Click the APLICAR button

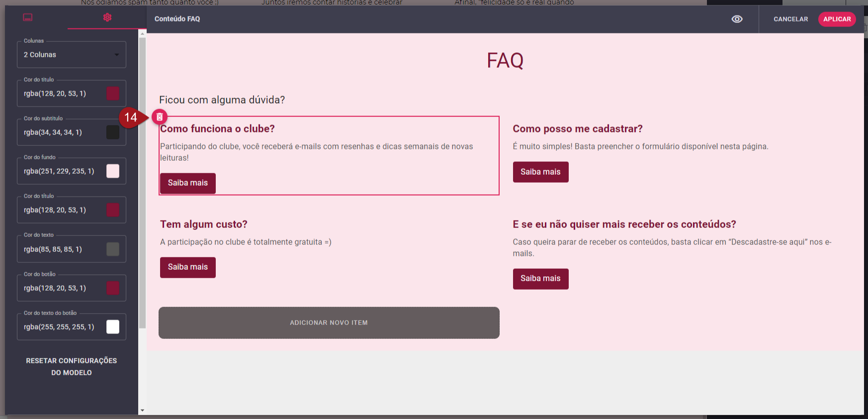click(x=837, y=19)
